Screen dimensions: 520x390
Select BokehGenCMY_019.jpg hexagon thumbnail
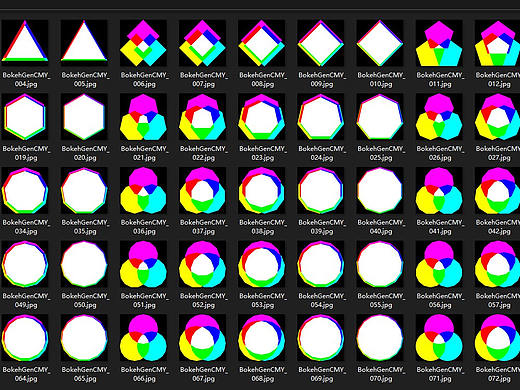pos(25,117)
